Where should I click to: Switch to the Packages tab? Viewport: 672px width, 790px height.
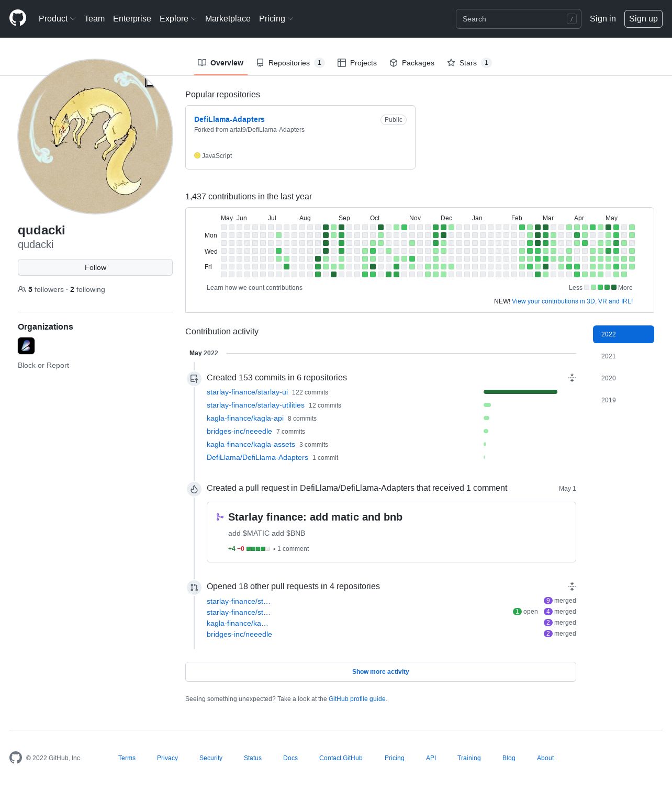pos(412,63)
